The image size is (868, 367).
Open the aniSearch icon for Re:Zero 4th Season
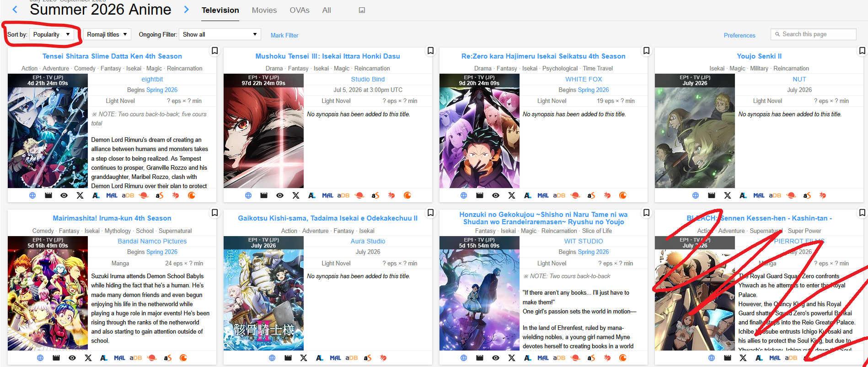[591, 195]
